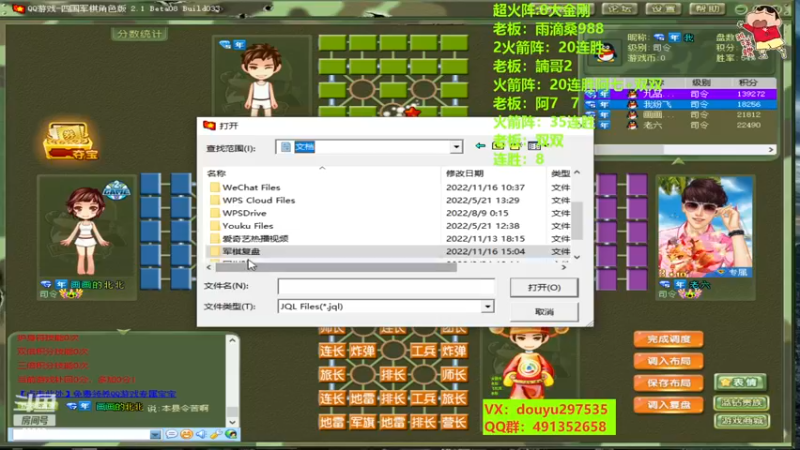Select the 旅长 piece beside the empty camp
This screenshot has width=800, height=450.
click(x=332, y=374)
